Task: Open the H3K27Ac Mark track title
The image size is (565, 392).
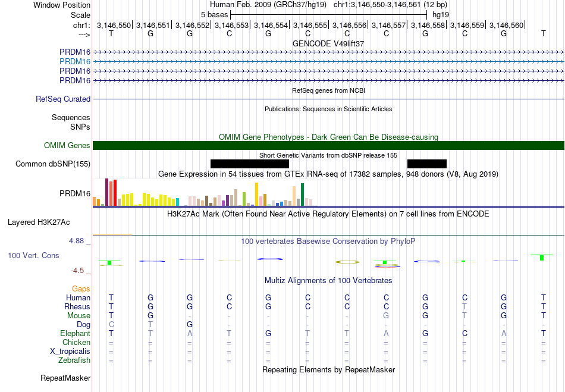Action: [328, 214]
